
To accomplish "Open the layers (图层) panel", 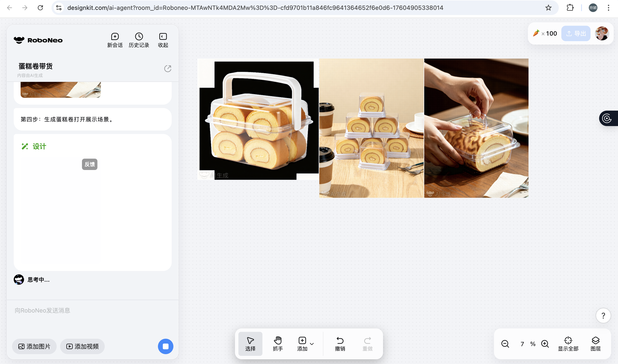I will (x=595, y=343).
